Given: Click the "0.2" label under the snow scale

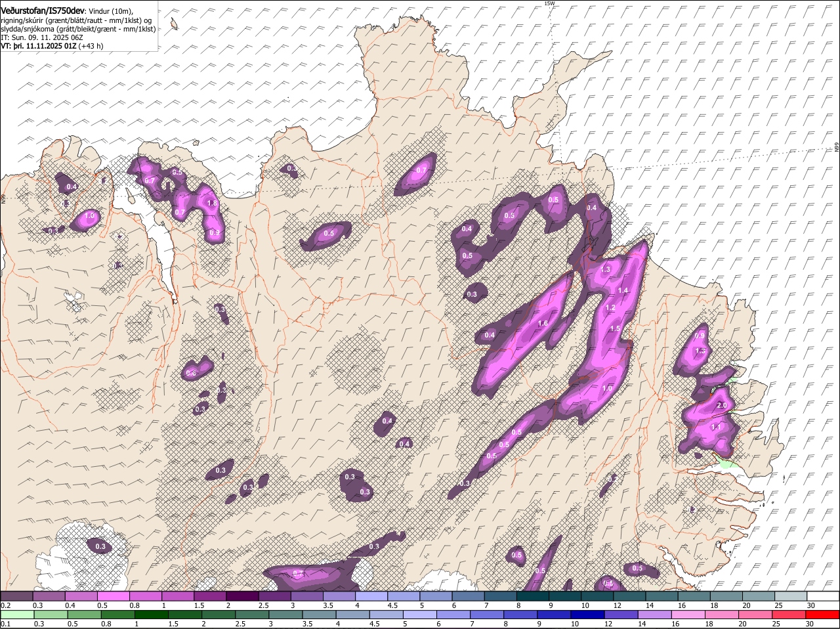Looking at the screenshot, I should [5, 605].
